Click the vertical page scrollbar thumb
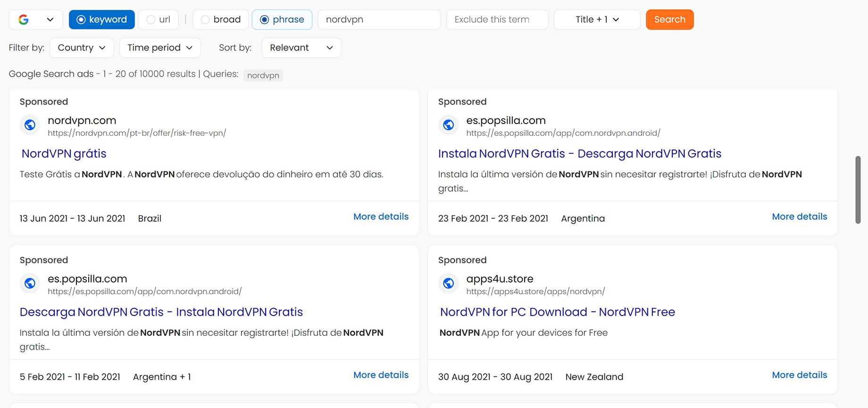Screen dimensions: 868x408 tap(858, 190)
